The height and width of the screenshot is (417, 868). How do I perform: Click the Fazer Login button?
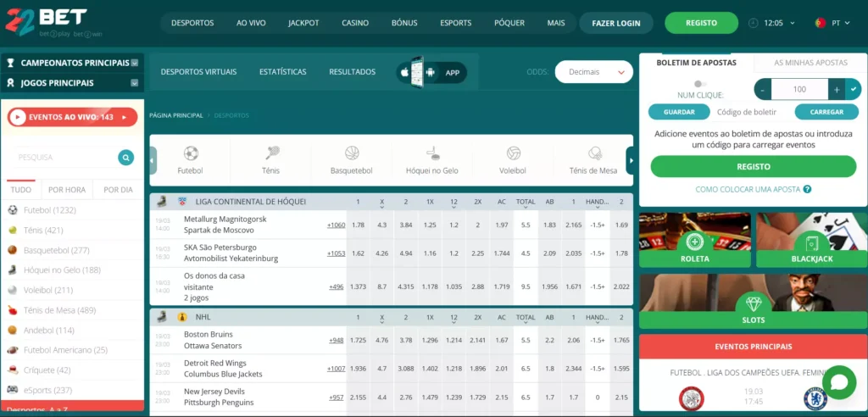point(615,23)
